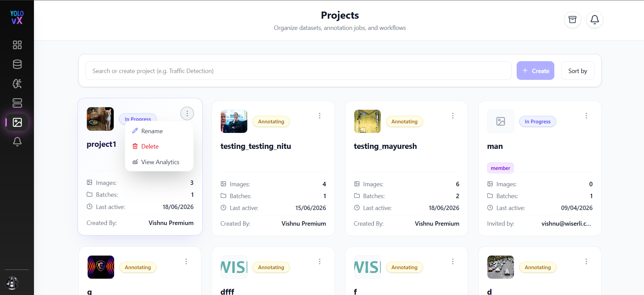Click the Create project button

tap(535, 71)
